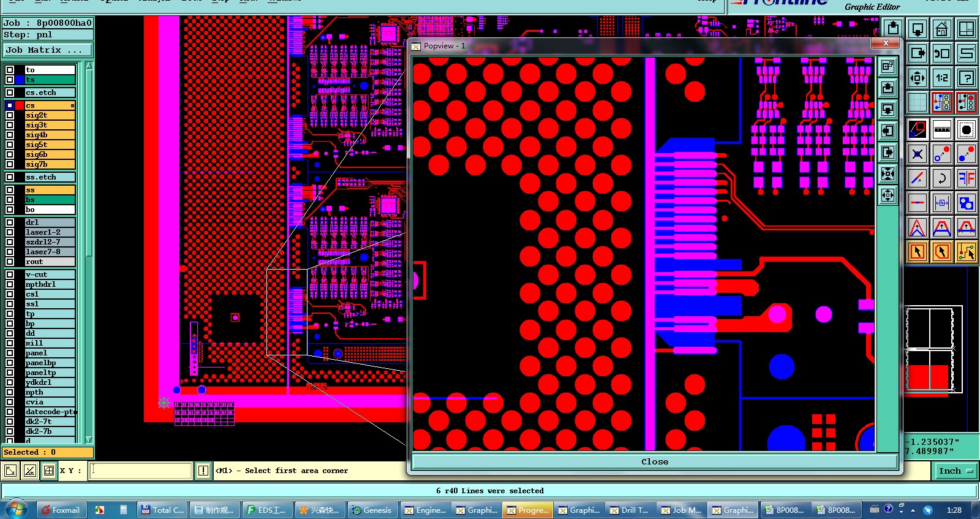Open the Windows Start button
Image resolution: width=980 pixels, height=519 pixels.
(x=16, y=509)
